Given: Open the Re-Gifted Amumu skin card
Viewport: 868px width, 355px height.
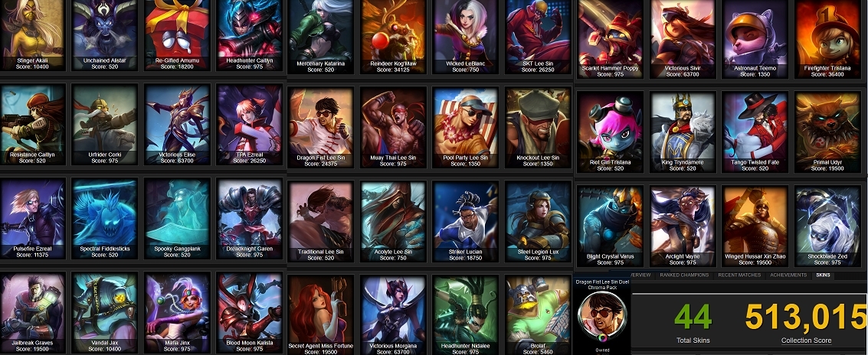Looking at the screenshot, I should (x=177, y=35).
